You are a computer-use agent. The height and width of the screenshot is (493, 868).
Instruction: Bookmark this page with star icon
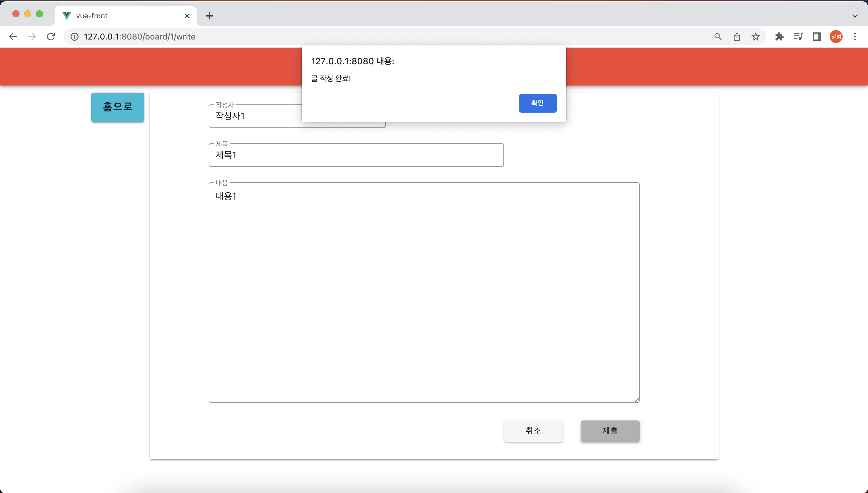pyautogui.click(x=756, y=37)
